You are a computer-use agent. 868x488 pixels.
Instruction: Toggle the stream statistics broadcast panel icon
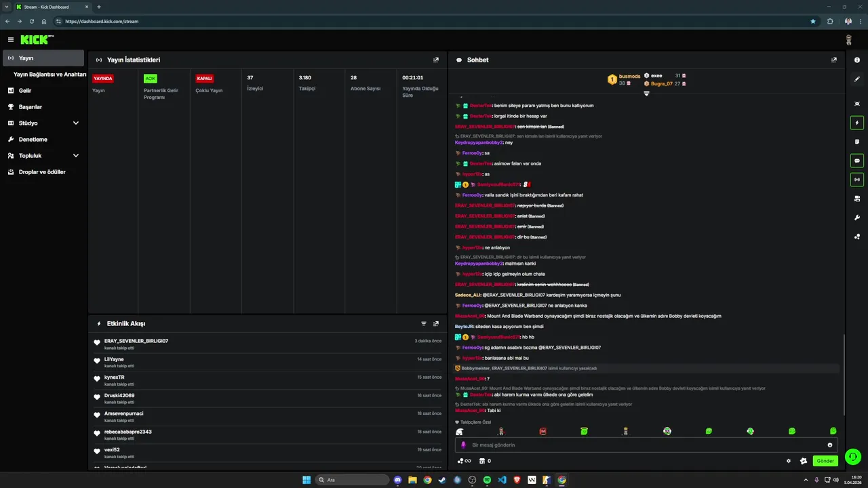pos(857,180)
